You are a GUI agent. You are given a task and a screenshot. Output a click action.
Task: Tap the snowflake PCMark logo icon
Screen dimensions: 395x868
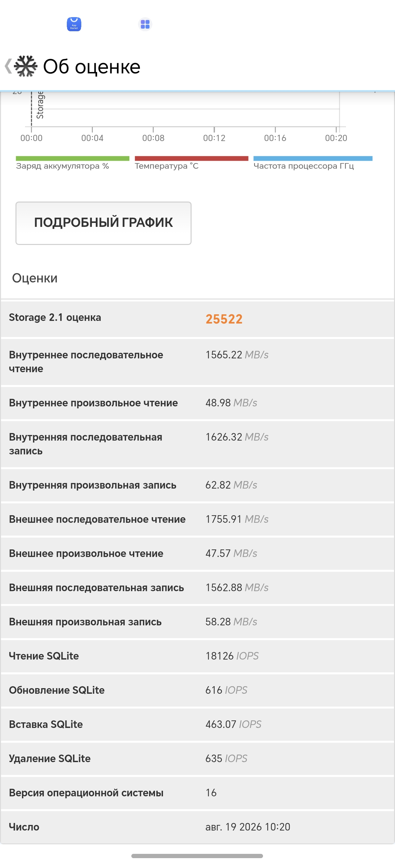[x=26, y=66]
